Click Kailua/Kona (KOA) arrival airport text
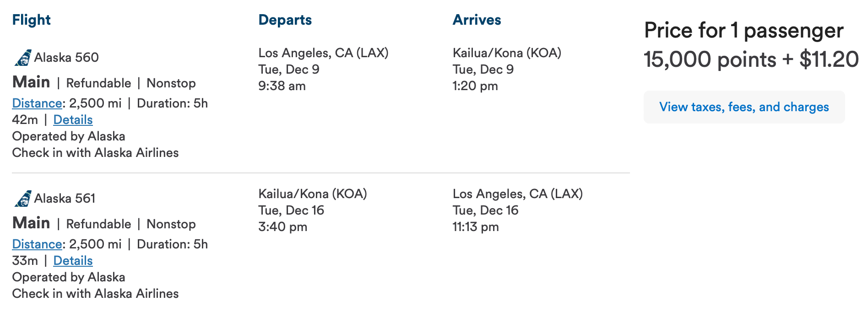 [507, 53]
